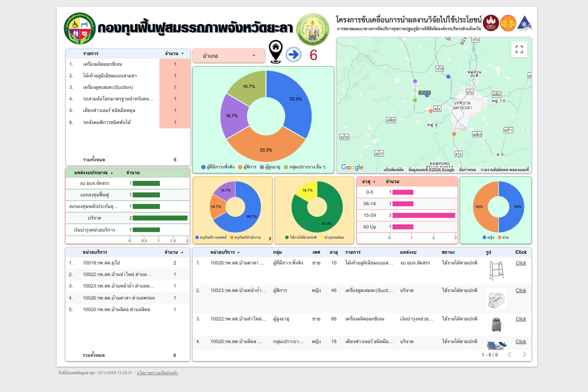Click the walker equipment thumbnail image
588x392 pixels.
(496, 270)
